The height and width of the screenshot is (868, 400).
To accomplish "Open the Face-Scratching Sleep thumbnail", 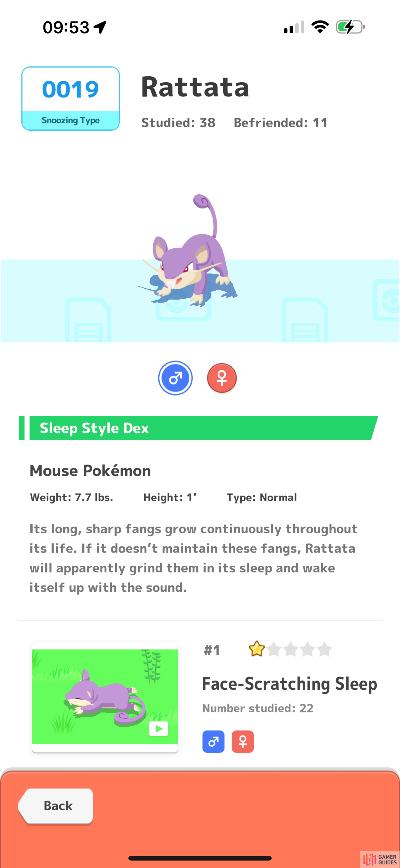I will coord(105,697).
